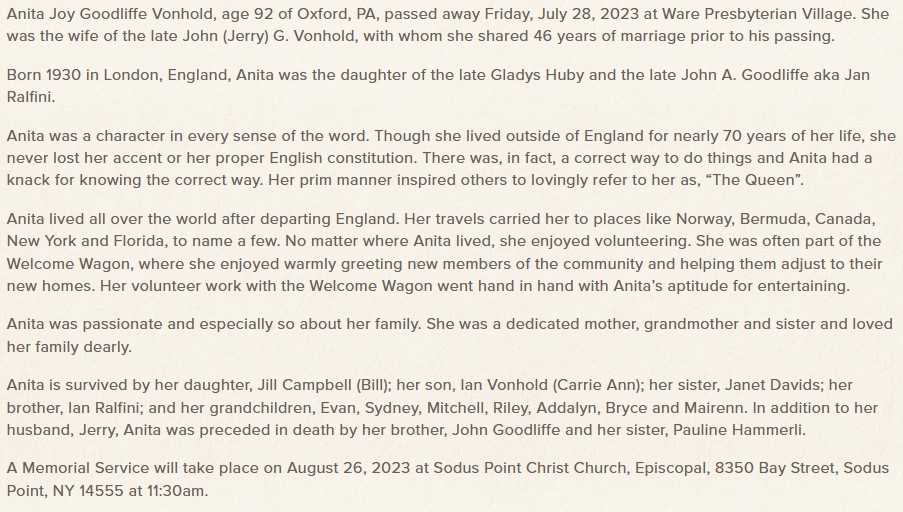The height and width of the screenshot is (512, 903).
Task: Click the name Gladys Huby
Action: tap(538, 75)
